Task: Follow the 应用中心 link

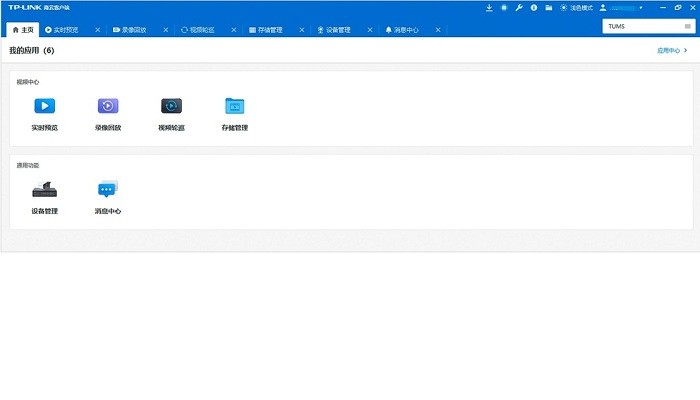Action: point(672,50)
